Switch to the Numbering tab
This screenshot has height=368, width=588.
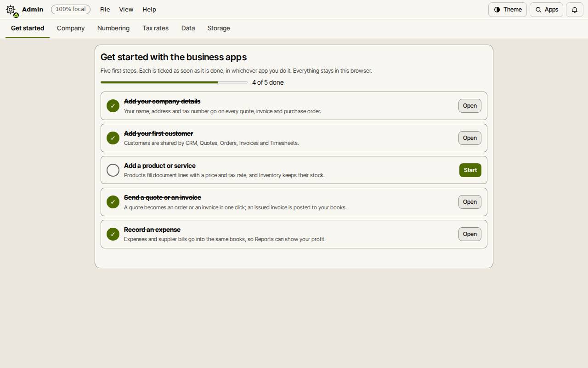[x=113, y=29]
